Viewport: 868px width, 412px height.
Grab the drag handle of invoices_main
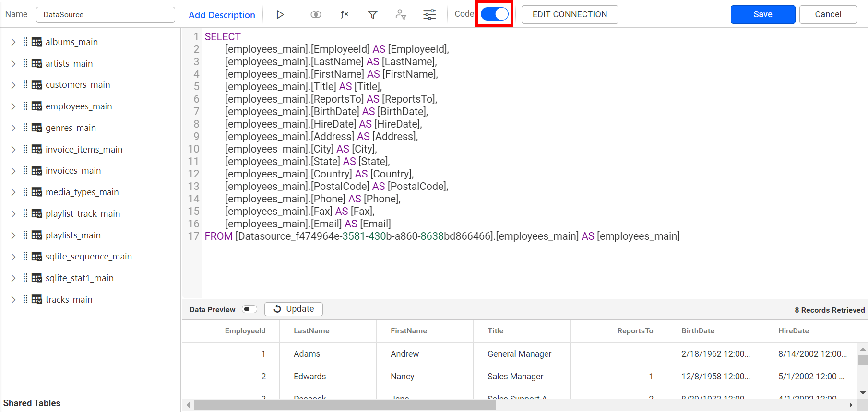point(25,171)
